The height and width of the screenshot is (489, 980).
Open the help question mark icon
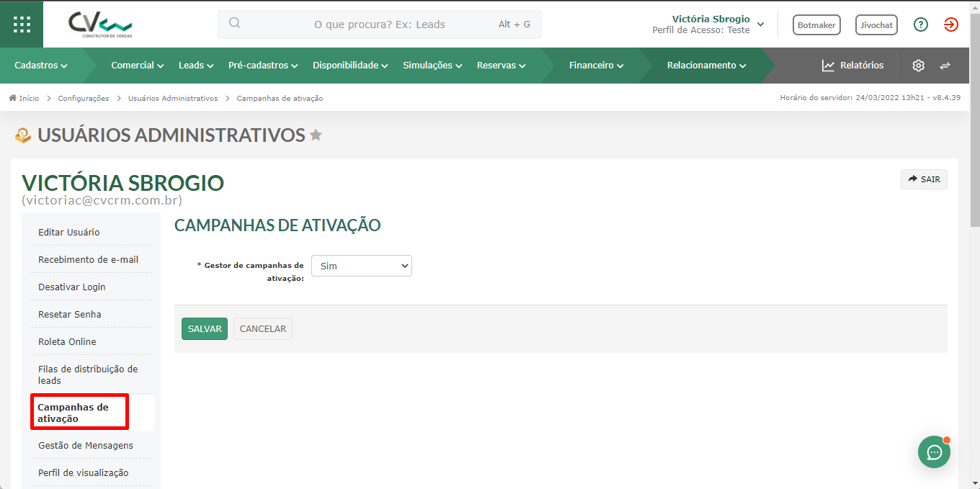[x=921, y=24]
